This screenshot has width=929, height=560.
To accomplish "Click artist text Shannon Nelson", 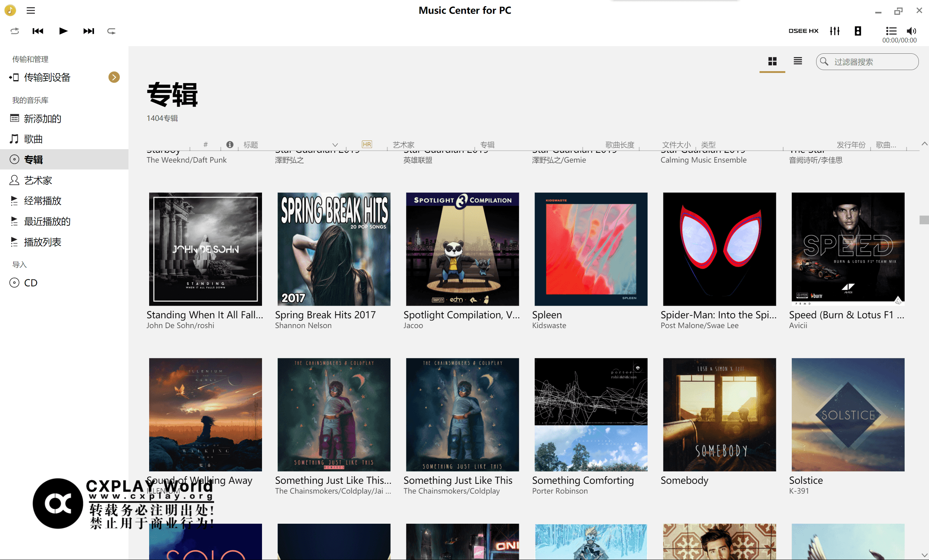I will click(303, 326).
